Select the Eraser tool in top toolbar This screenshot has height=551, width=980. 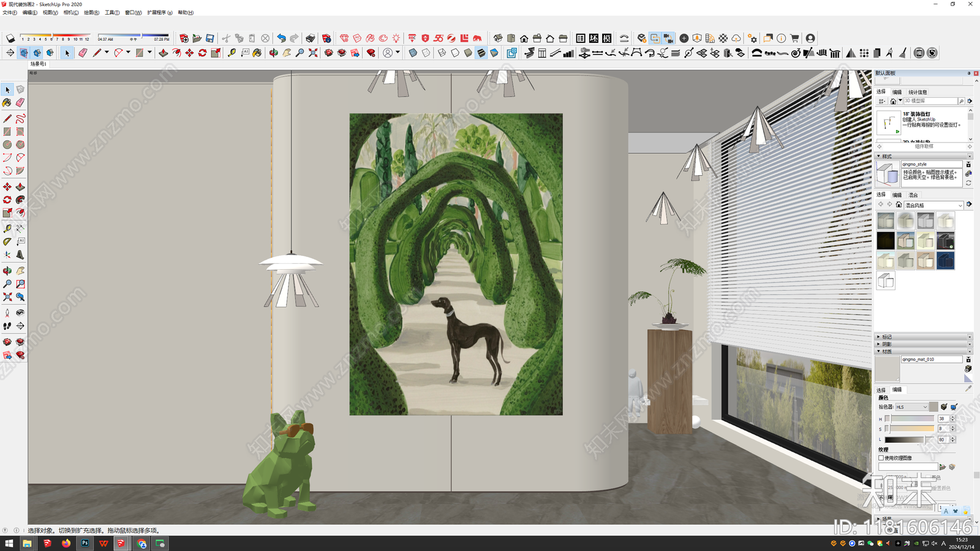(x=83, y=53)
